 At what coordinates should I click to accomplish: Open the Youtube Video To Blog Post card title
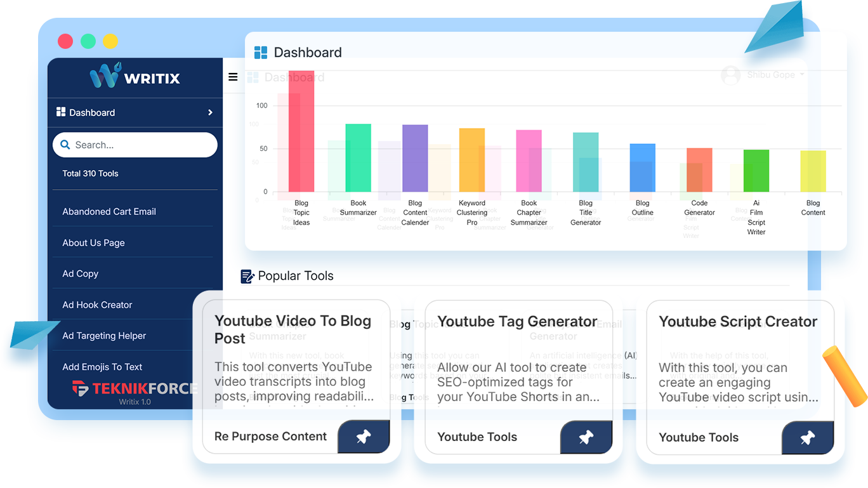click(293, 329)
